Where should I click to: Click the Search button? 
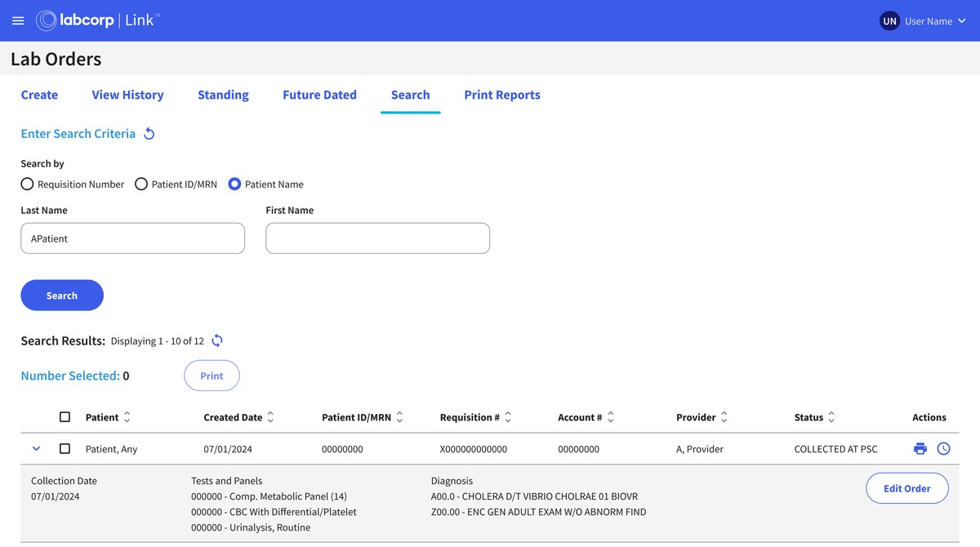[62, 295]
